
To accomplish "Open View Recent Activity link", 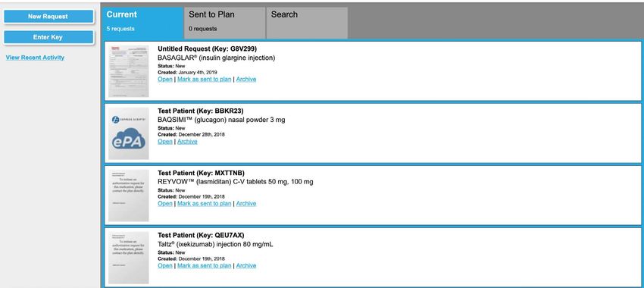I will (x=35, y=58).
